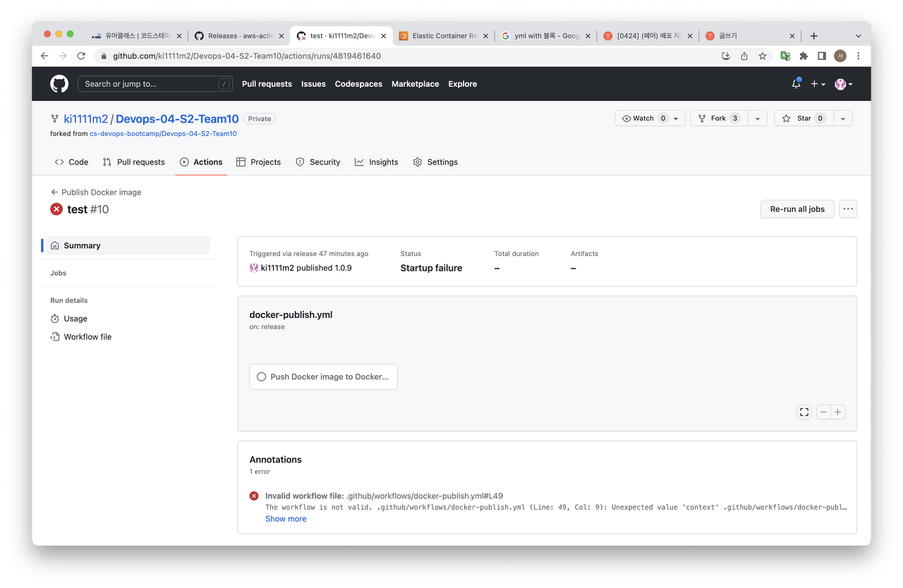Click the browser forward arrow
Image resolution: width=903 pixels, height=588 pixels.
point(63,56)
